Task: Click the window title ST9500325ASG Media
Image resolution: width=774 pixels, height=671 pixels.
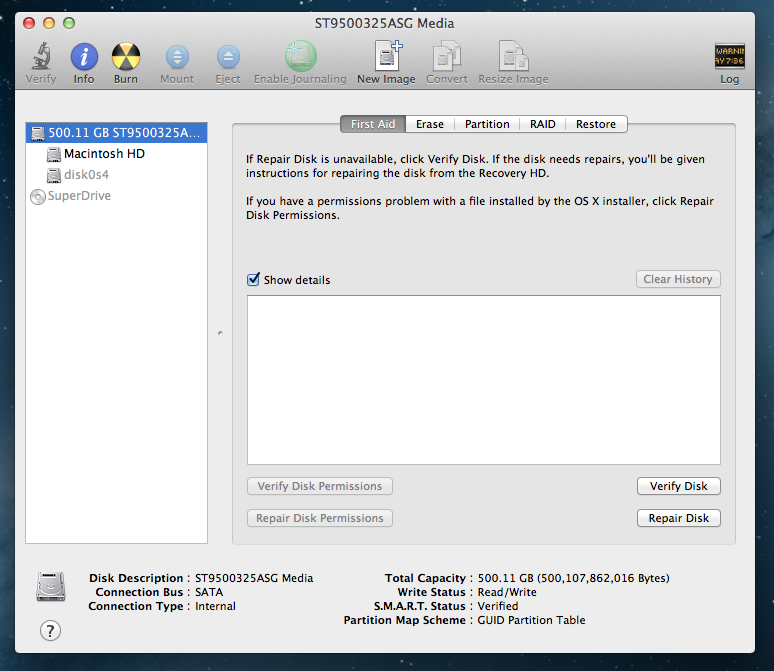Action: 385,23
